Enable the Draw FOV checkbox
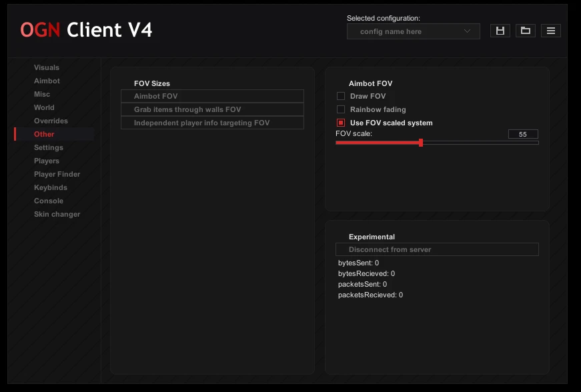This screenshot has height=392, width=581. [341, 96]
